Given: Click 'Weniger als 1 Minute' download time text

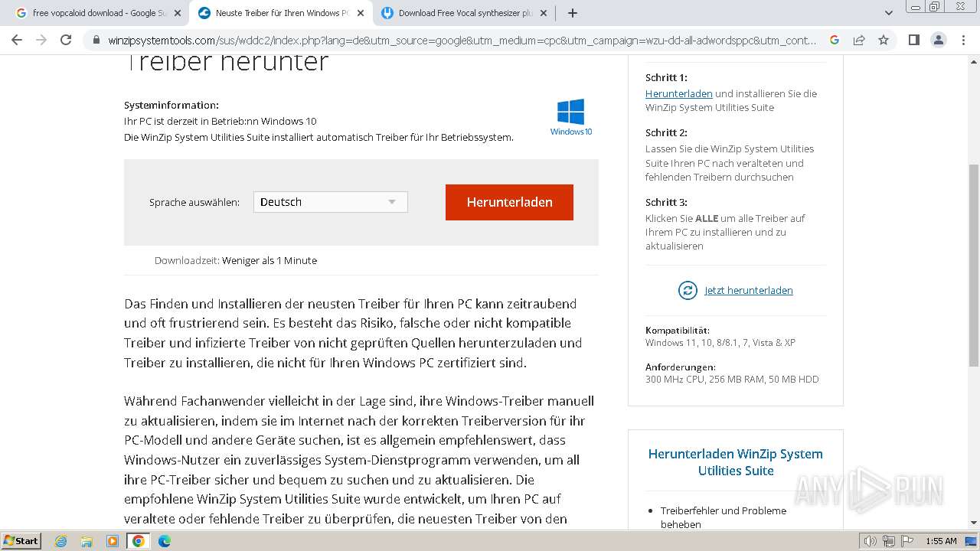Looking at the screenshot, I should click(x=269, y=260).
